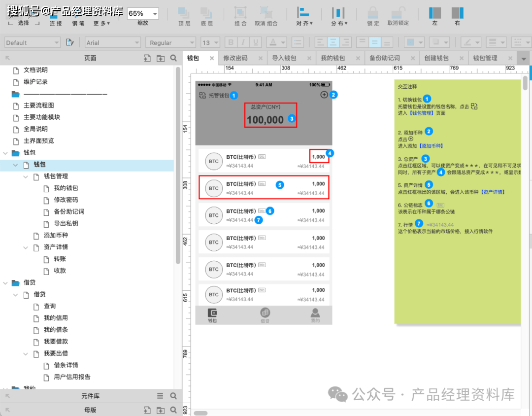Collapse the 我要出借 tree node
The width and height of the screenshot is (532, 416).
click(x=26, y=354)
